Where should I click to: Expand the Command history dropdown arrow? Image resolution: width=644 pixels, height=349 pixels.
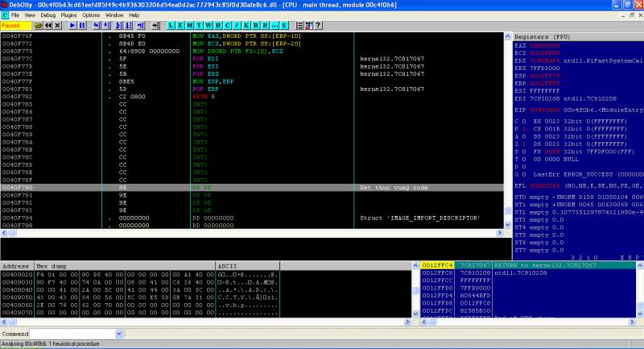click(x=118, y=334)
